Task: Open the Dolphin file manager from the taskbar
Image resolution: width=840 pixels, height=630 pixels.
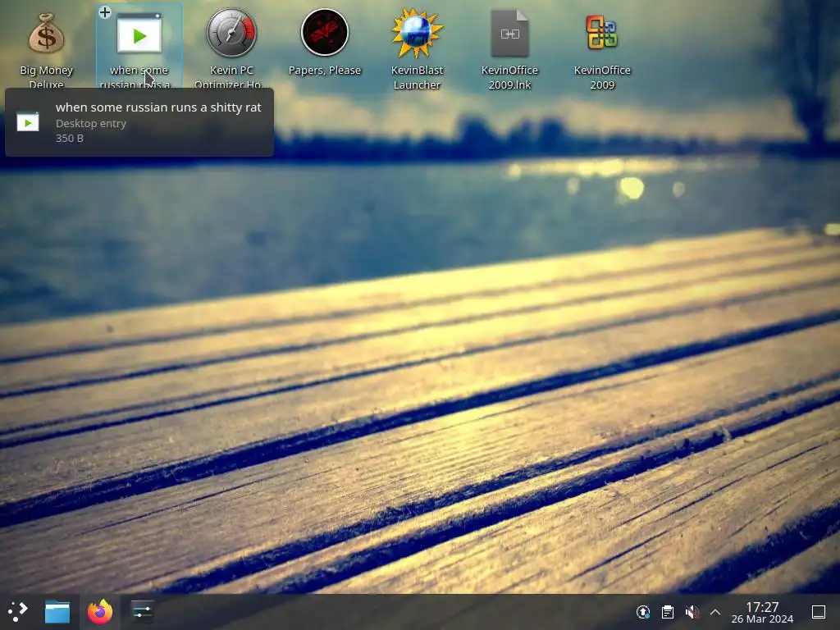Action: click(57, 611)
